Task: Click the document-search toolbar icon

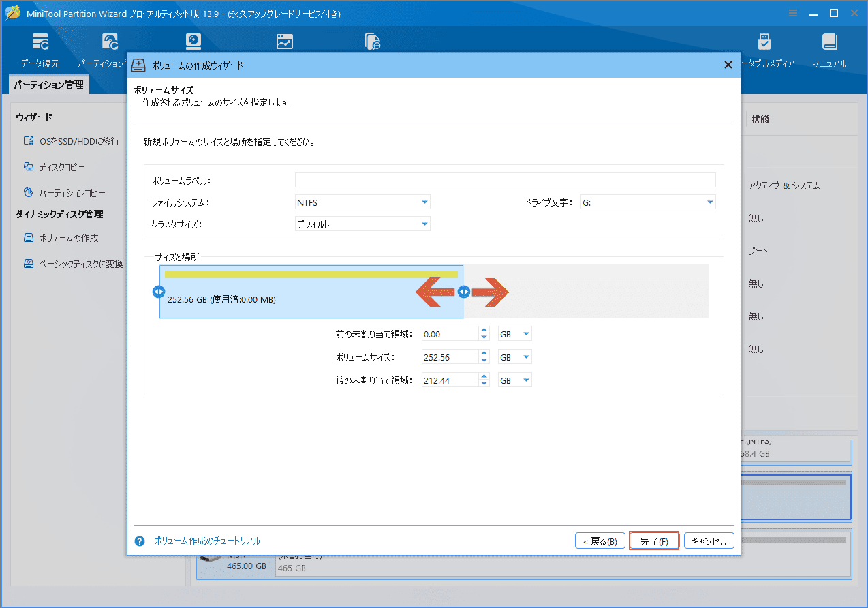Action: [372, 42]
